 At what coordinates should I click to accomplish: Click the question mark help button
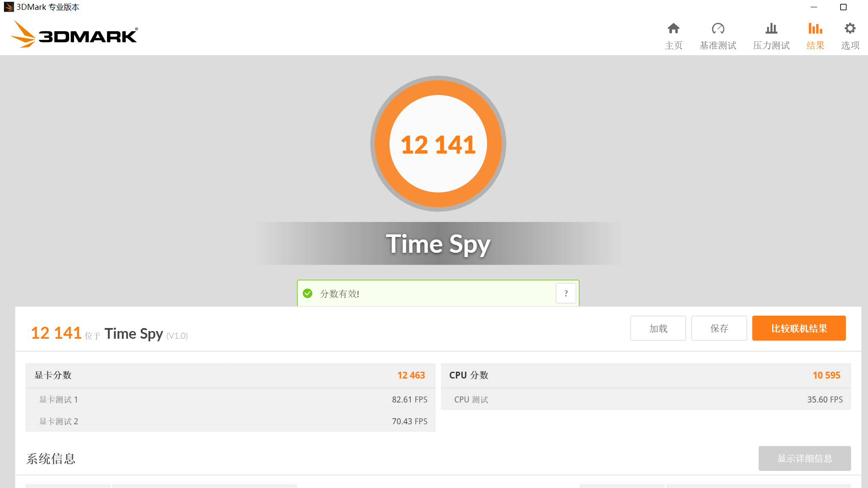[566, 293]
